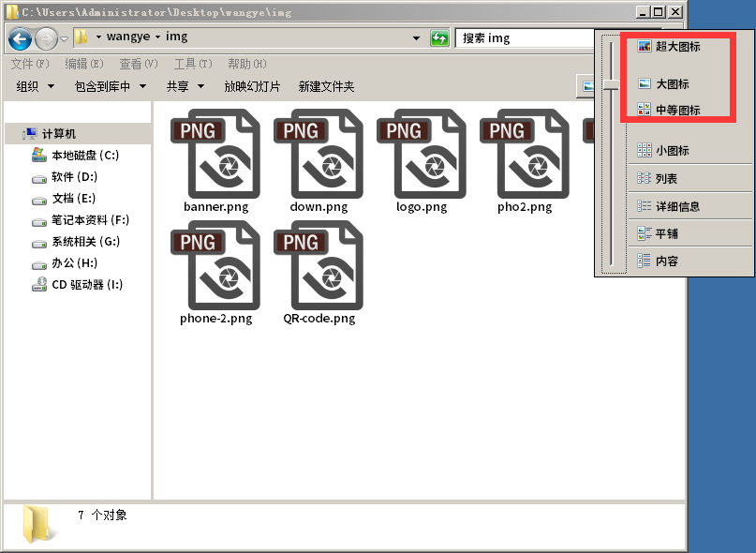Choose 超大图标 view option
Viewport: 756px width, 553px height.
(677, 46)
